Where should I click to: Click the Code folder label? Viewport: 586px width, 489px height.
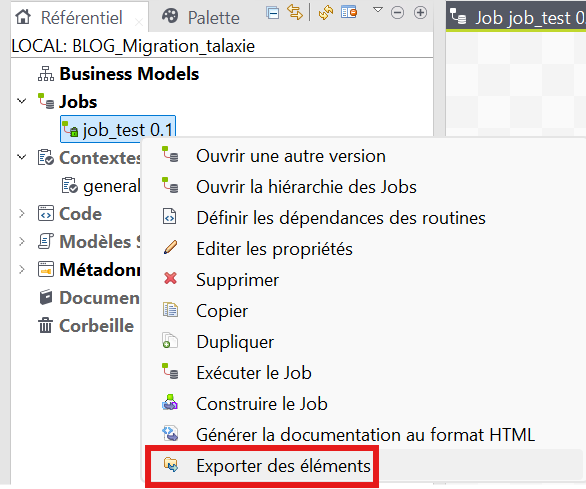pyautogui.click(x=80, y=213)
